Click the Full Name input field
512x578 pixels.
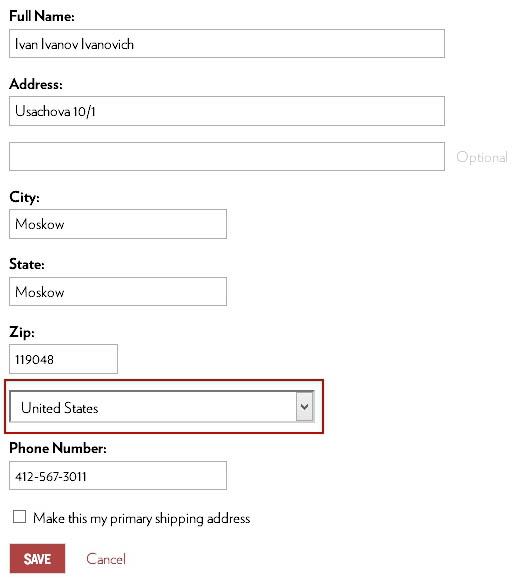(227, 43)
